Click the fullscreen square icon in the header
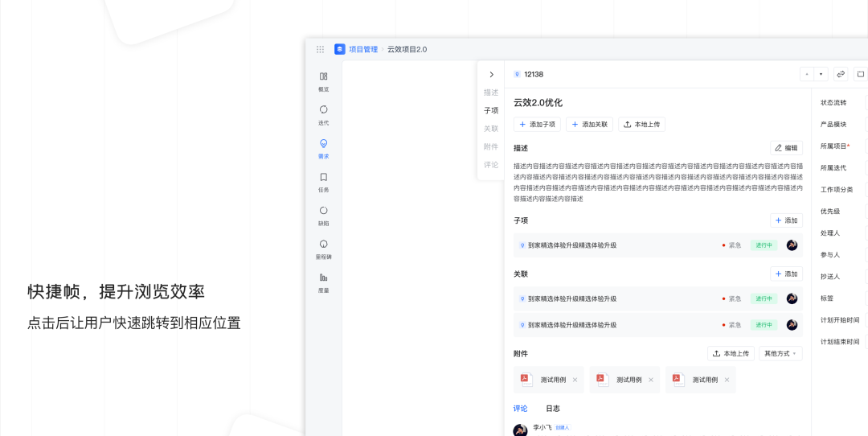Screen dimensions: 868x436 point(860,74)
